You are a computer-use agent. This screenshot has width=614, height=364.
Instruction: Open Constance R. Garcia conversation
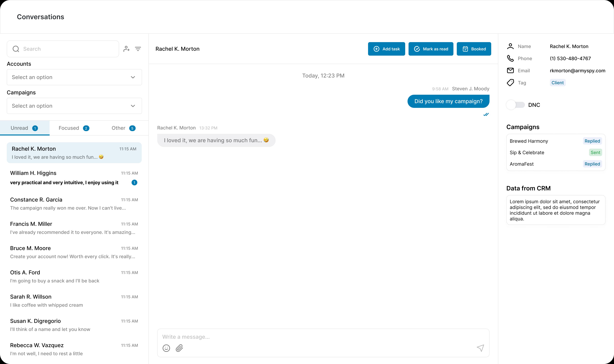tap(74, 204)
